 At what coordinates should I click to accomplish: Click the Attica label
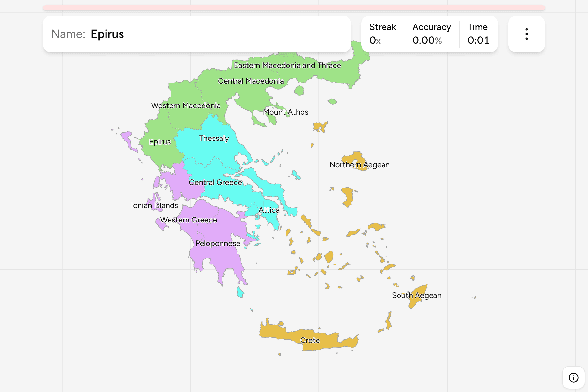tap(269, 210)
